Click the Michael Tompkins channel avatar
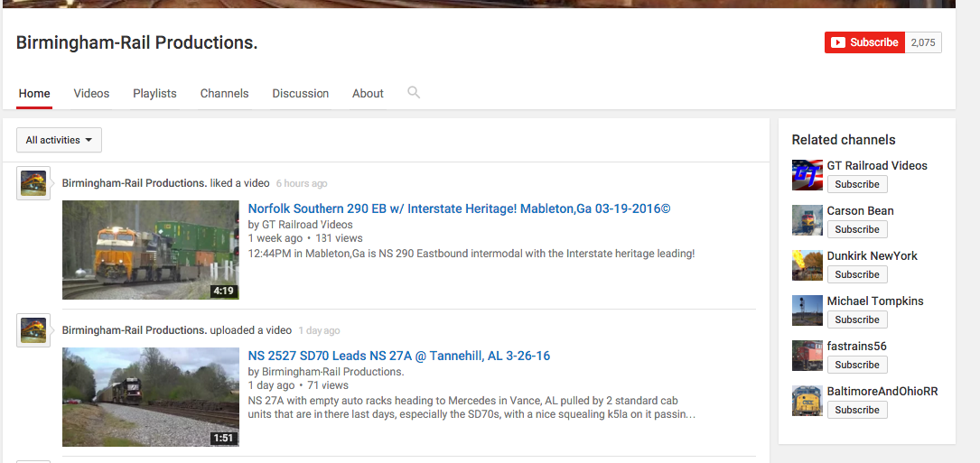This screenshot has width=980, height=463. [807, 310]
